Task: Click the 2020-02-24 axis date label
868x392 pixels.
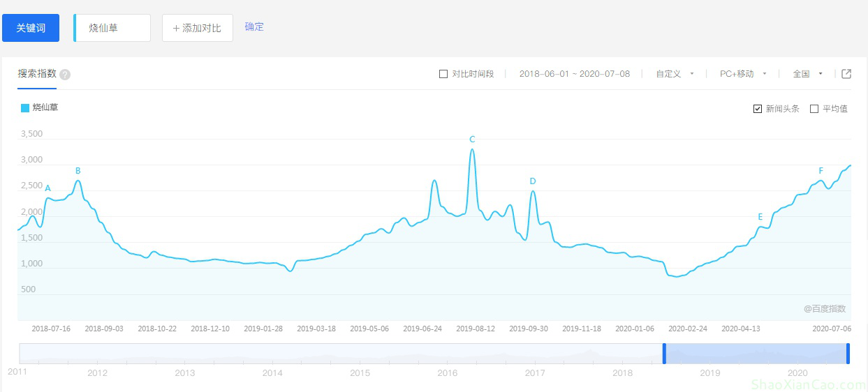Action: tap(688, 329)
